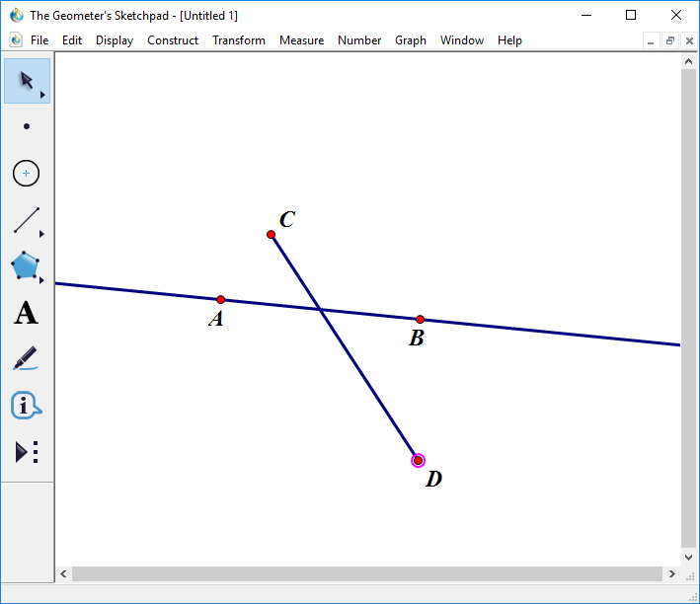Choose the Compass circle tool

point(27,174)
